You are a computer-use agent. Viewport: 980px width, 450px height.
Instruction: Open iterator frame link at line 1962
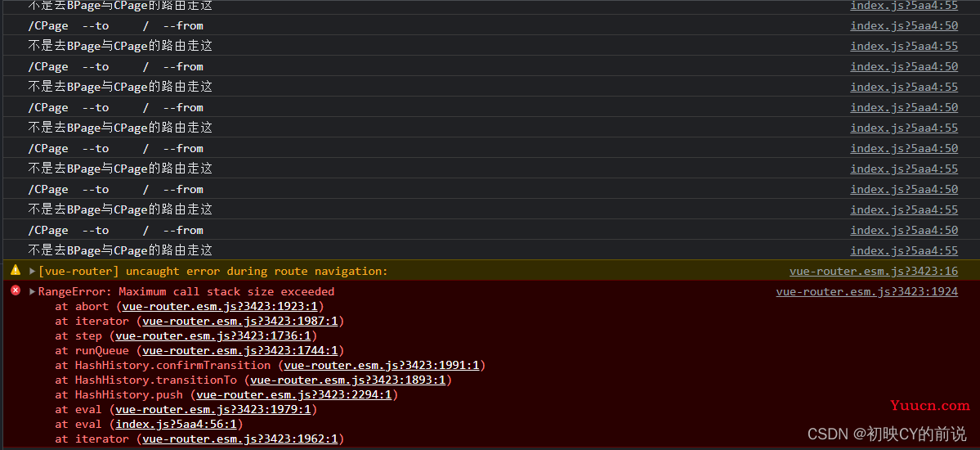tap(240, 439)
